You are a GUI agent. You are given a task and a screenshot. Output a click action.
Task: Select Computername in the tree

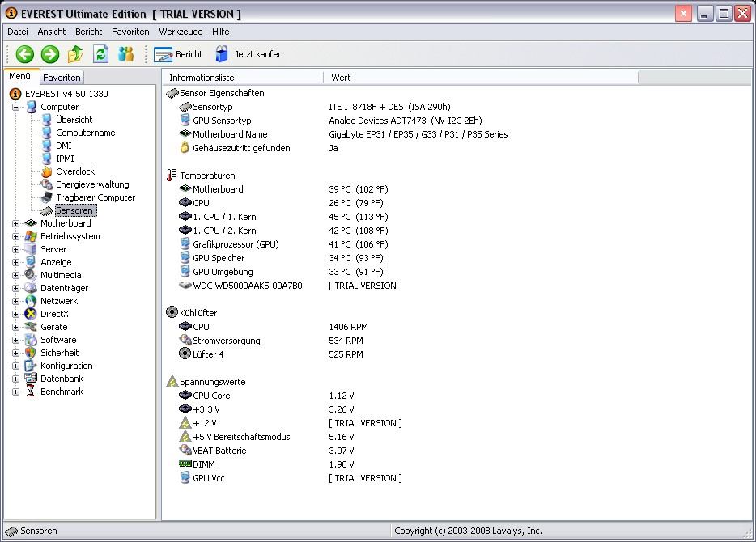[x=85, y=133]
